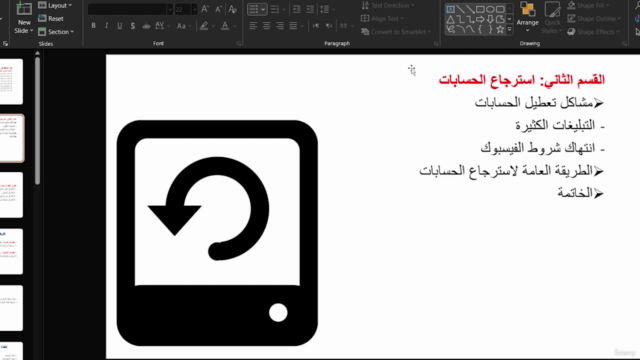
Task: Select the Left Brace shape
Action: coord(480,29)
